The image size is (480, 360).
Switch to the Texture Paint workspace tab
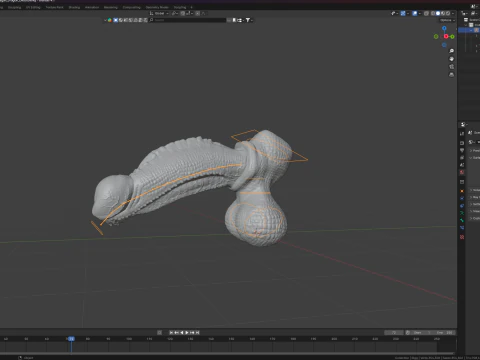[x=54, y=7]
